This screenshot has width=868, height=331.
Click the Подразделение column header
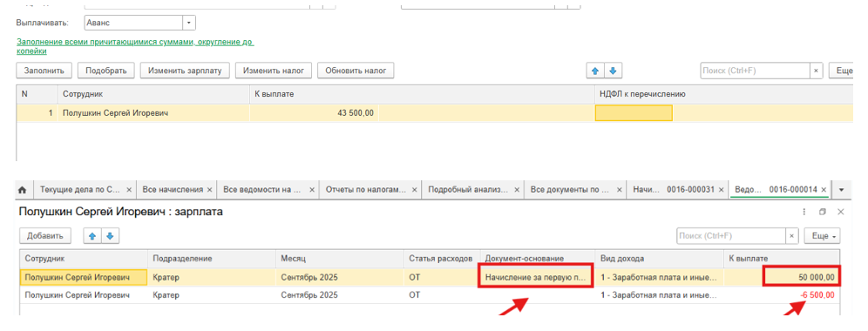pyautogui.click(x=212, y=259)
